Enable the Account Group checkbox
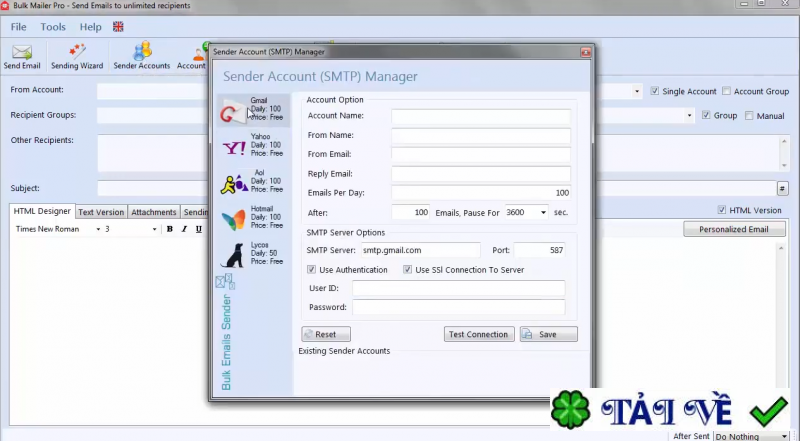 (726, 91)
